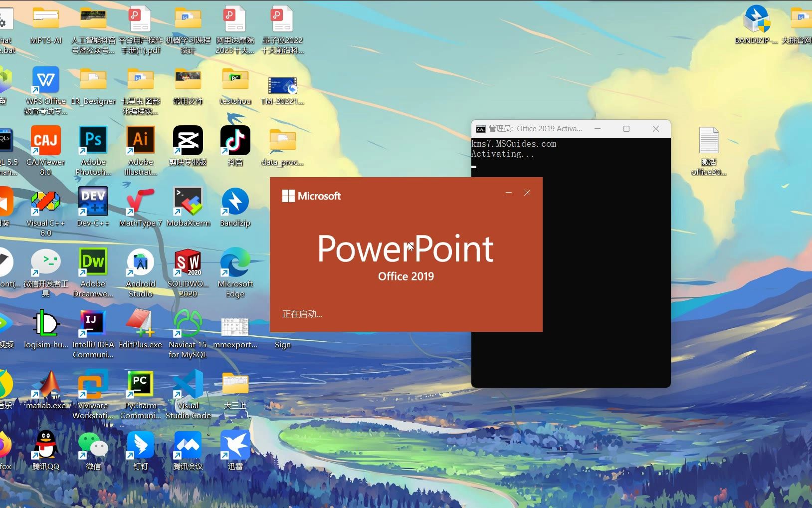Maximize the Office 2019 Activation console
Viewport: 812px width, 508px height.
[x=626, y=129]
